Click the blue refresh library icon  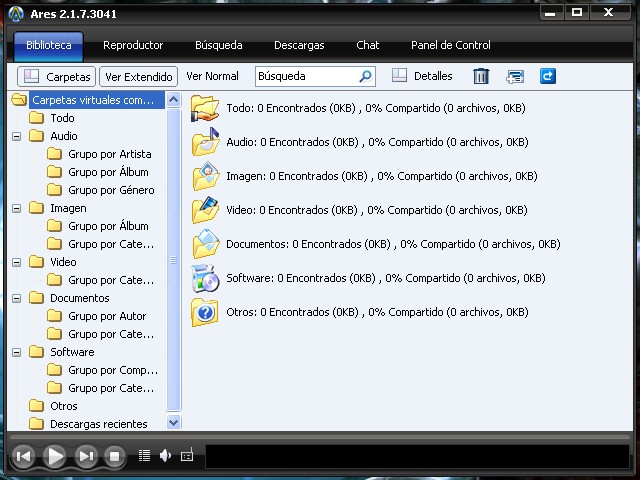(548, 76)
